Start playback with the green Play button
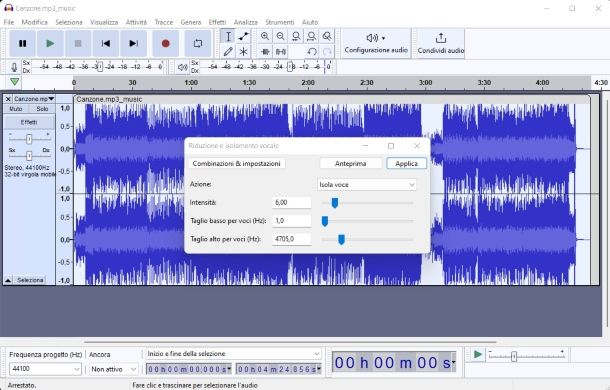This screenshot has width=610, height=390. tap(50, 43)
